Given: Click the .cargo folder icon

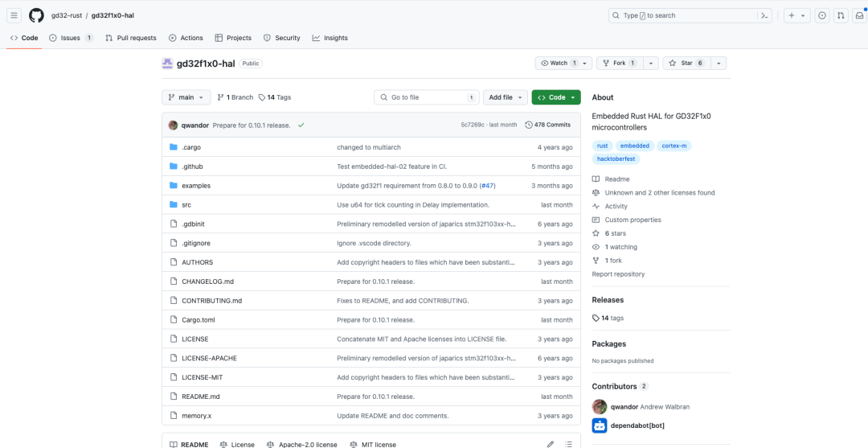Looking at the screenshot, I should (174, 147).
